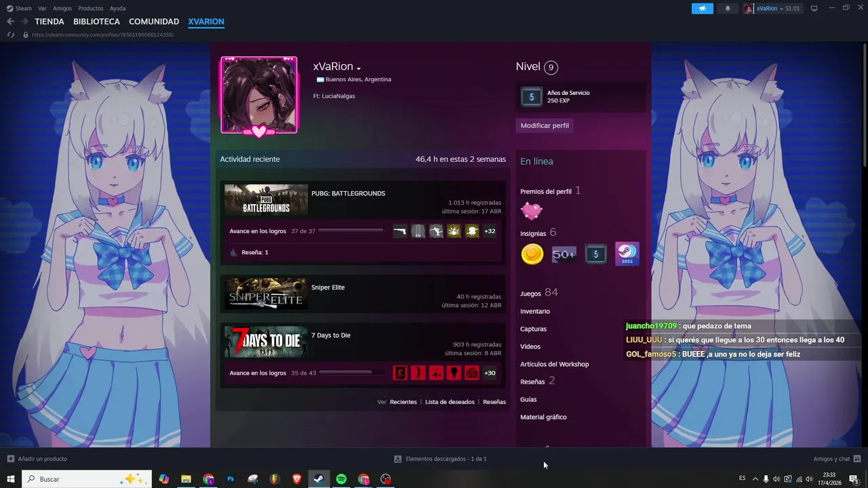
Task: Switch to the TIENDA tab
Action: (50, 22)
